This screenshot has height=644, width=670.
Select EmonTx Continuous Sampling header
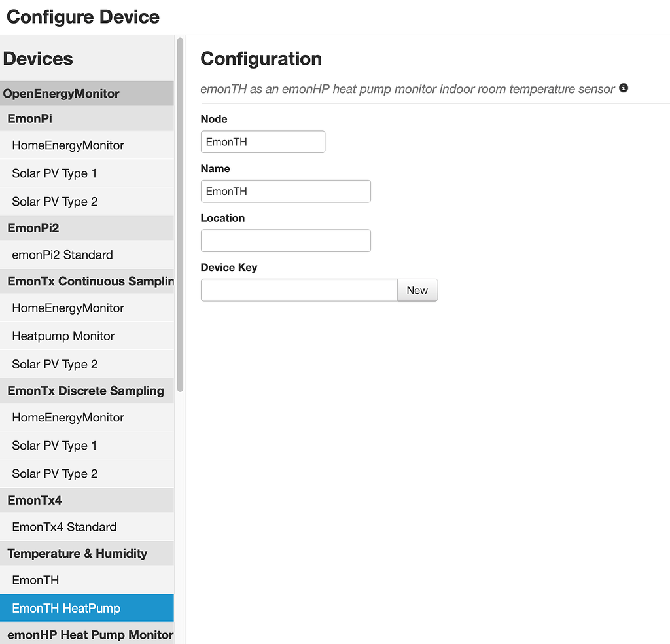88,281
